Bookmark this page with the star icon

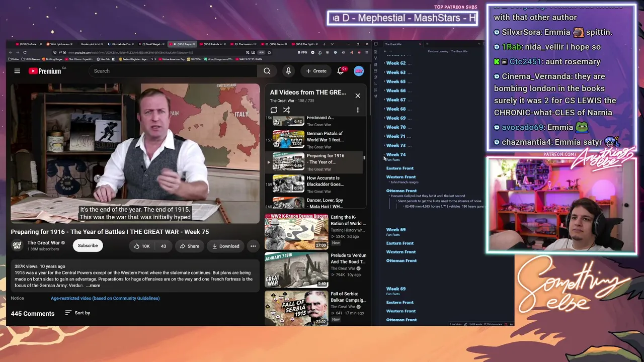click(270, 52)
